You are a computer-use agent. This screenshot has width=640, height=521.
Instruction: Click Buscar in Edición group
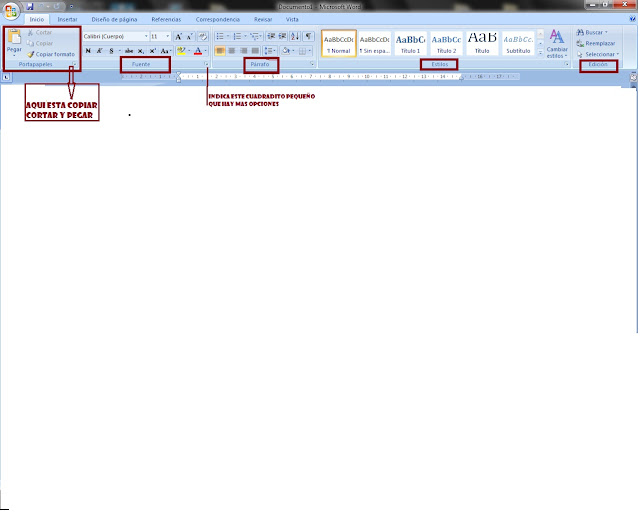[592, 32]
